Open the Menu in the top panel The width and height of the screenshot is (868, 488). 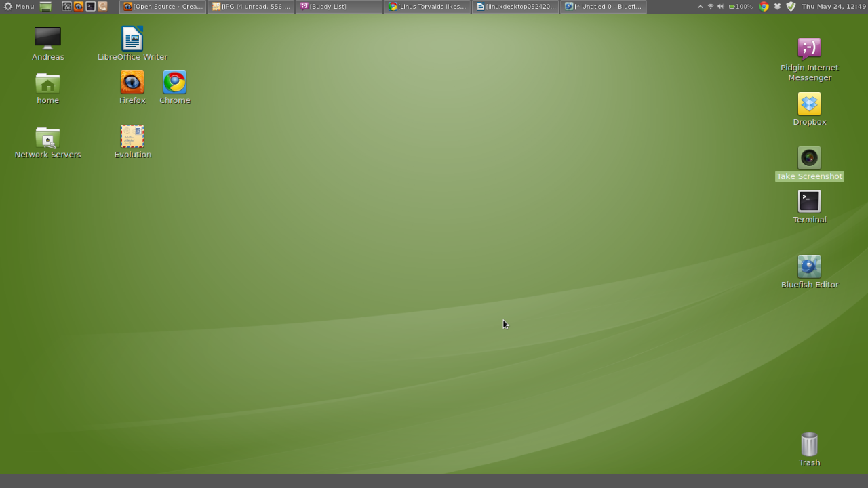pyautogui.click(x=19, y=7)
